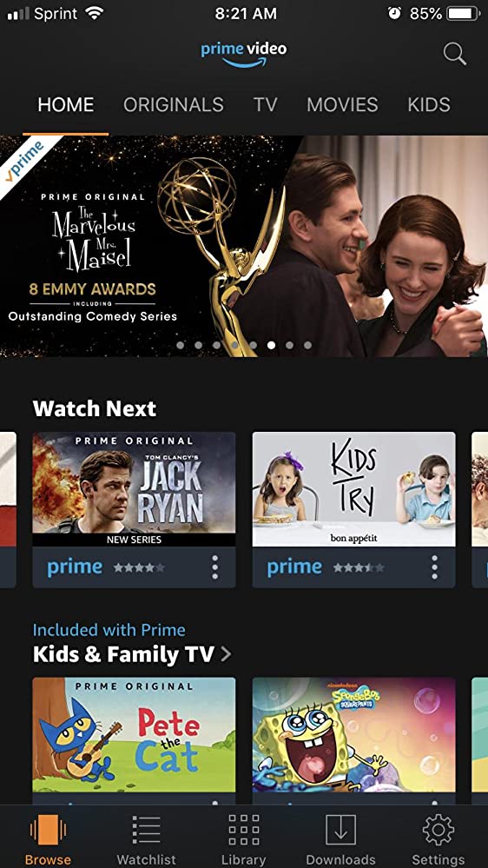Select the last carousel page dot
This screenshot has height=868, width=488.
click(307, 345)
